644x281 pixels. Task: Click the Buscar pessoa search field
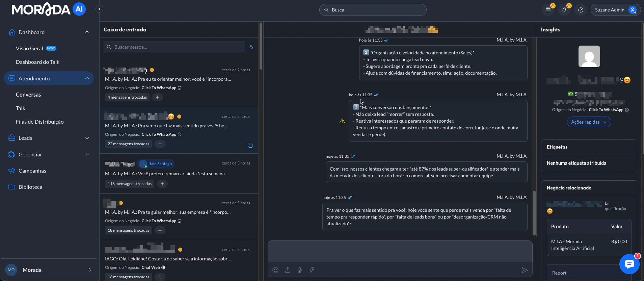coord(174,47)
